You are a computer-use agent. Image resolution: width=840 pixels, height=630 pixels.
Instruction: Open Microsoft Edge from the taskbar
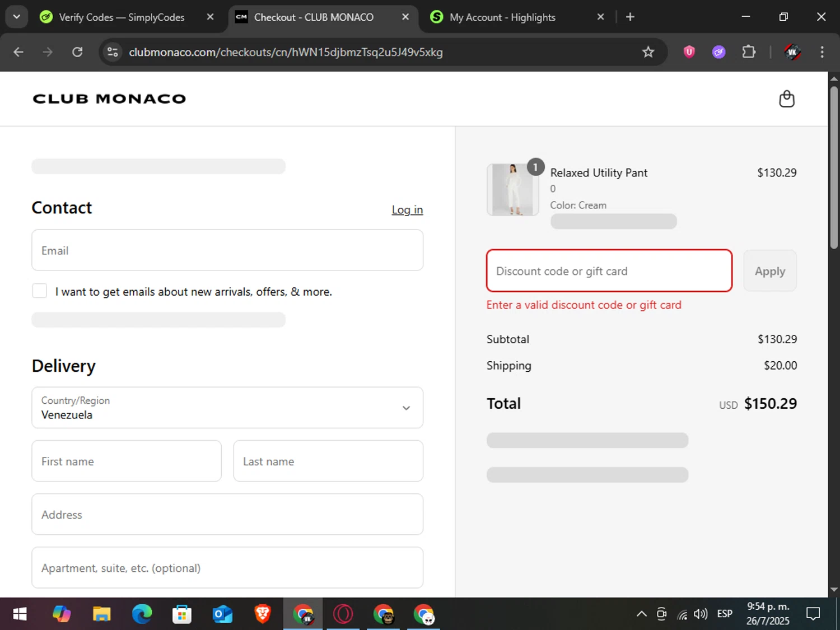pos(142,614)
